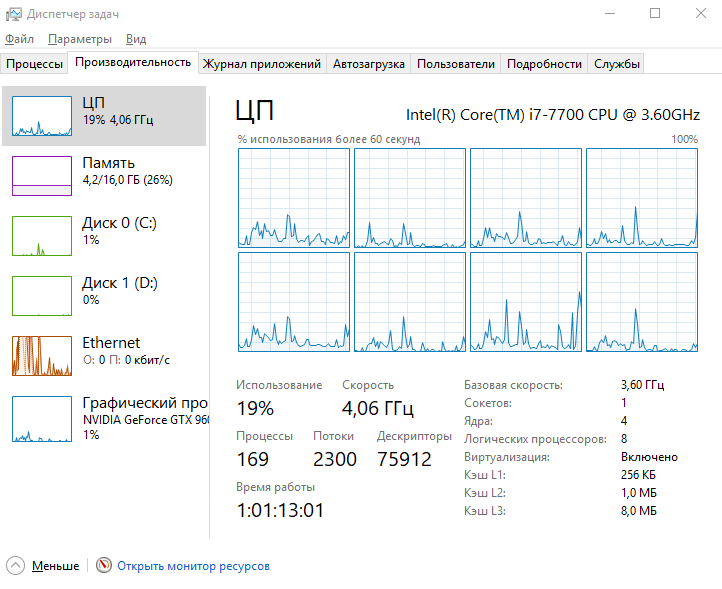Click the top-right processor graph
This screenshot has width=722, height=589.
[x=642, y=198]
